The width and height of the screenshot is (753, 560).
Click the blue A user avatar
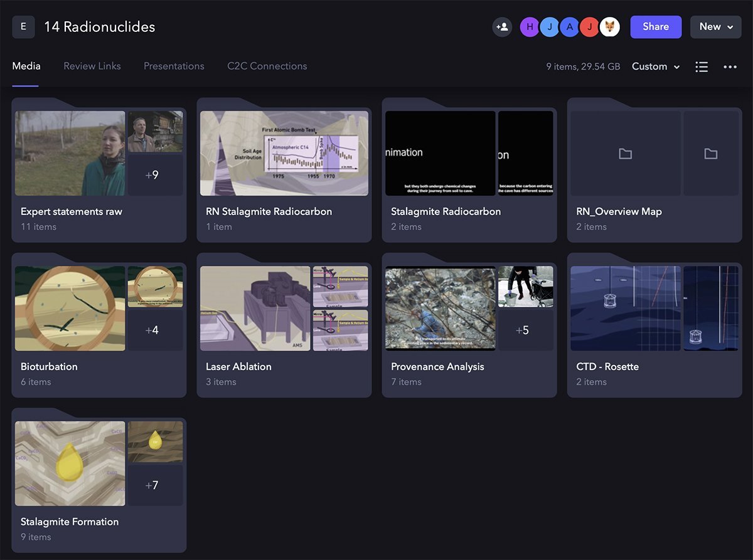tap(570, 27)
